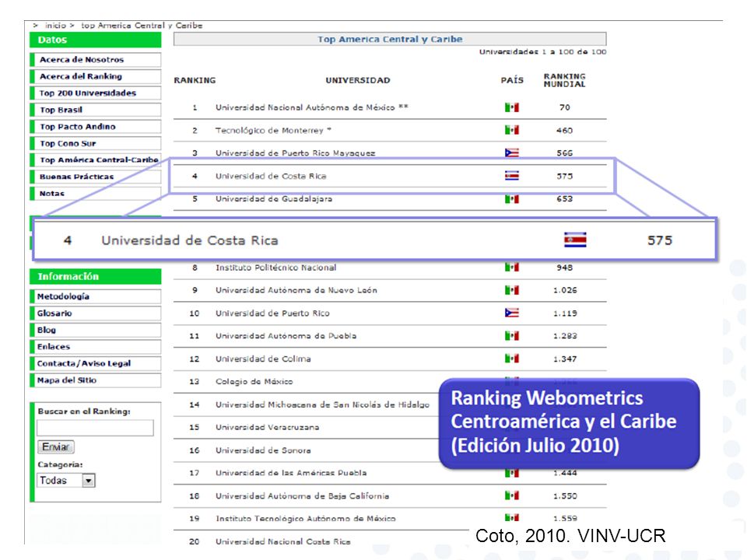Screen dimensions: 747x560
Task: Click the inicio breadcrumb link
Action: 55,25
